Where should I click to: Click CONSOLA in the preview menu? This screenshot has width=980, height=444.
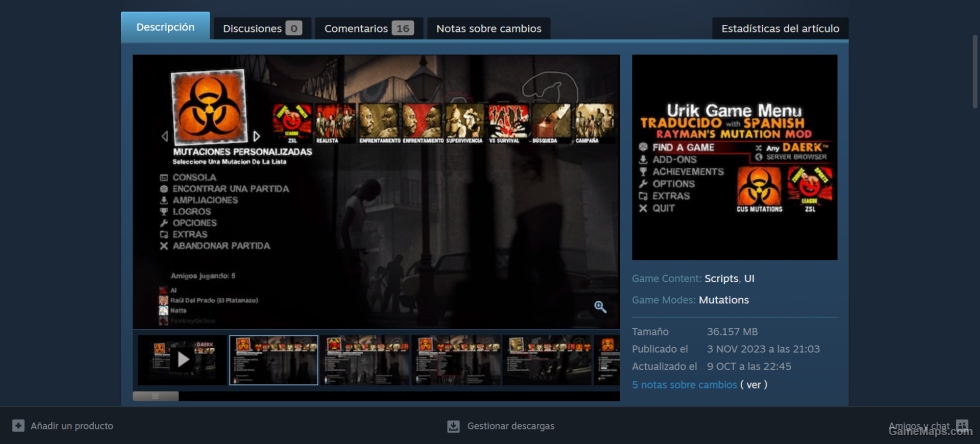pos(194,178)
